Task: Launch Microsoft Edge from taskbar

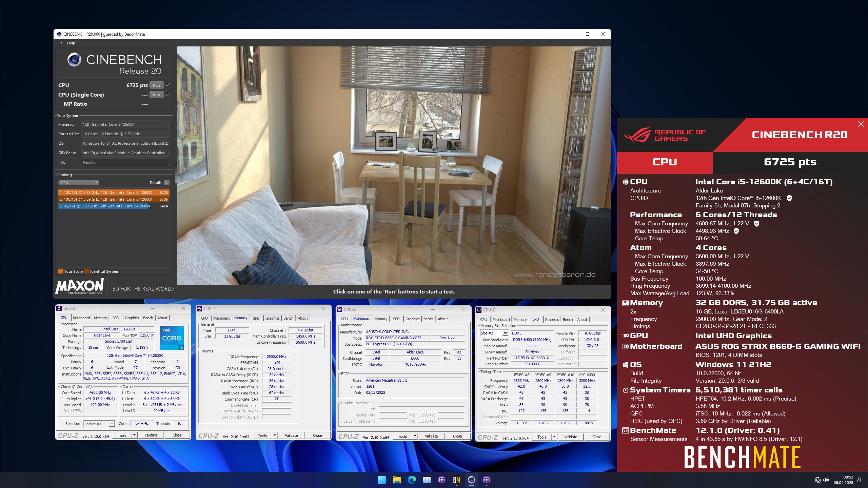Action: click(x=412, y=480)
